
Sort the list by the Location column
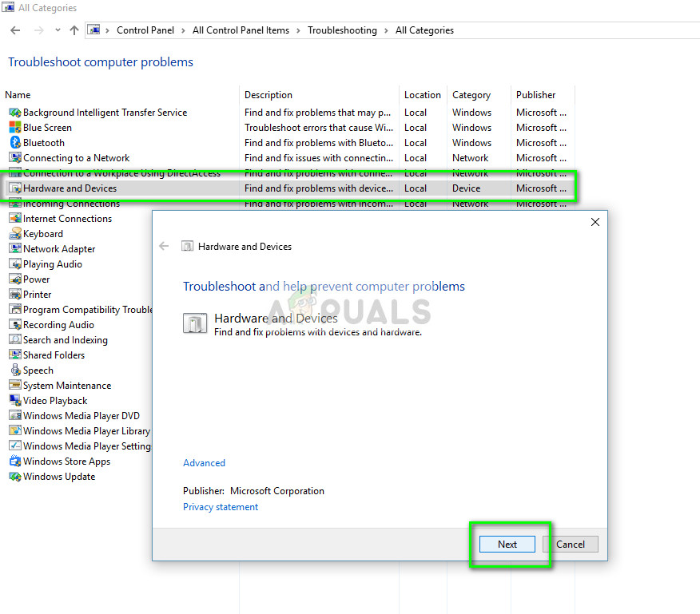point(423,95)
